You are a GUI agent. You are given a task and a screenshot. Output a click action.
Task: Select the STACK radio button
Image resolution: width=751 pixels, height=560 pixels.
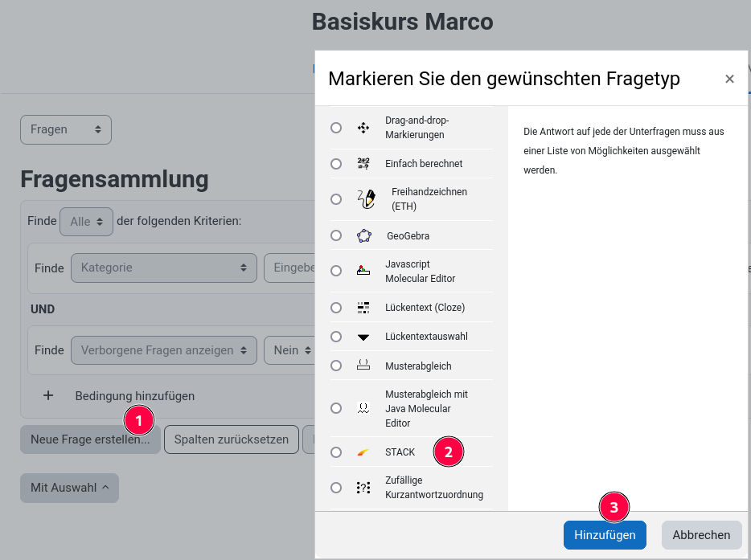pyautogui.click(x=336, y=452)
